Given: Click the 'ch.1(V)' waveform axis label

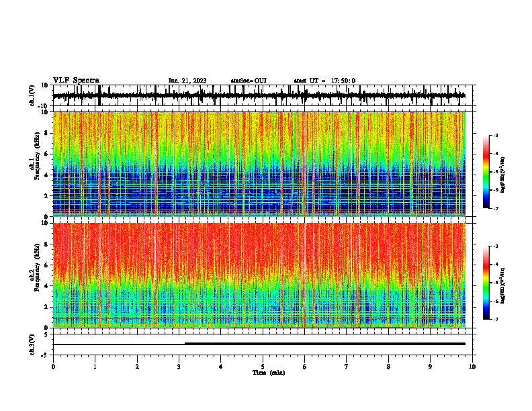Looking at the screenshot, I should tap(32, 95).
